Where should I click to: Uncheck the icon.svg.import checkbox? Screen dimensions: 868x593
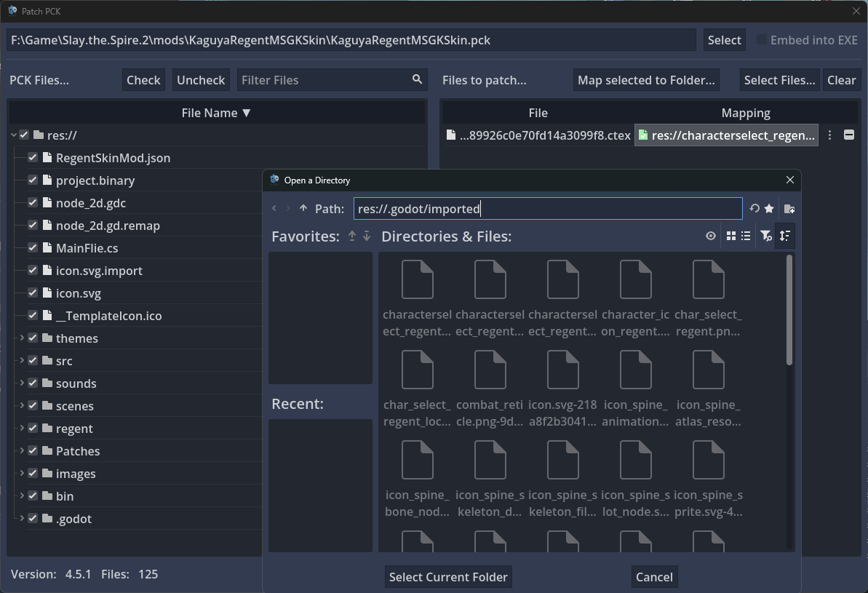33,271
